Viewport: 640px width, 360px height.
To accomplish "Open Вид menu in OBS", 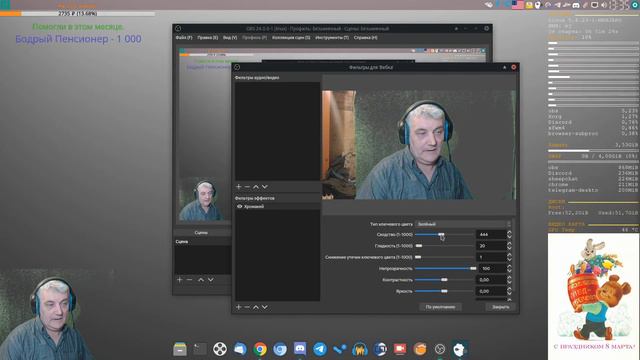I will [230, 38].
